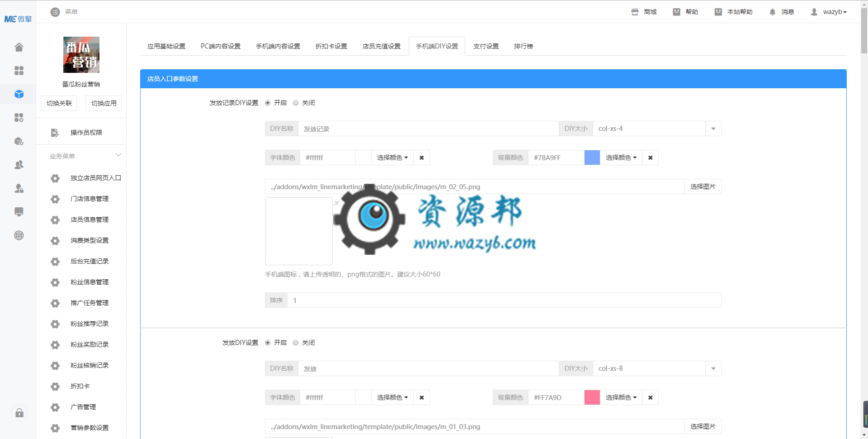Screen dimensions: 868x439
Task: Open the 消息 notification bell
Action: 772,12
